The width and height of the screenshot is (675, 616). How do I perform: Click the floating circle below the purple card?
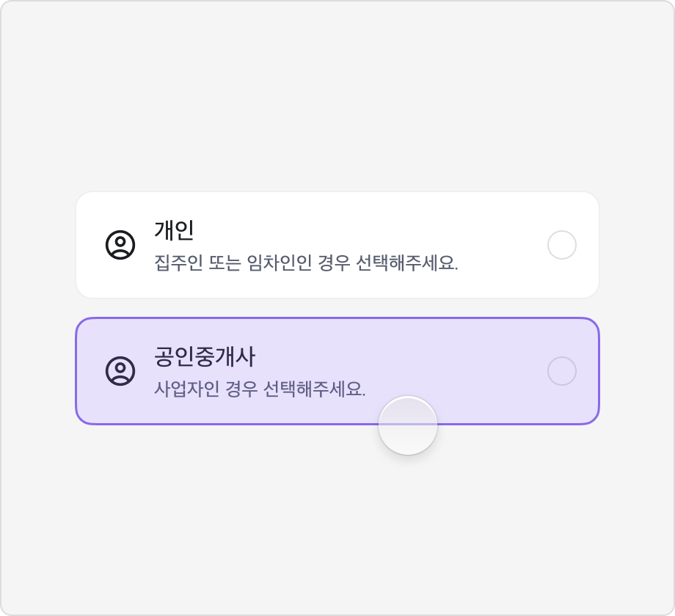[x=408, y=424]
